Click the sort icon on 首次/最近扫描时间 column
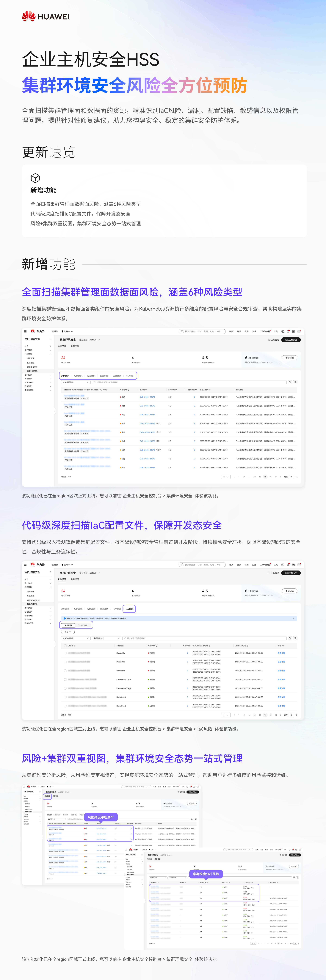The width and height of the screenshot is (326, 980). coord(209,646)
